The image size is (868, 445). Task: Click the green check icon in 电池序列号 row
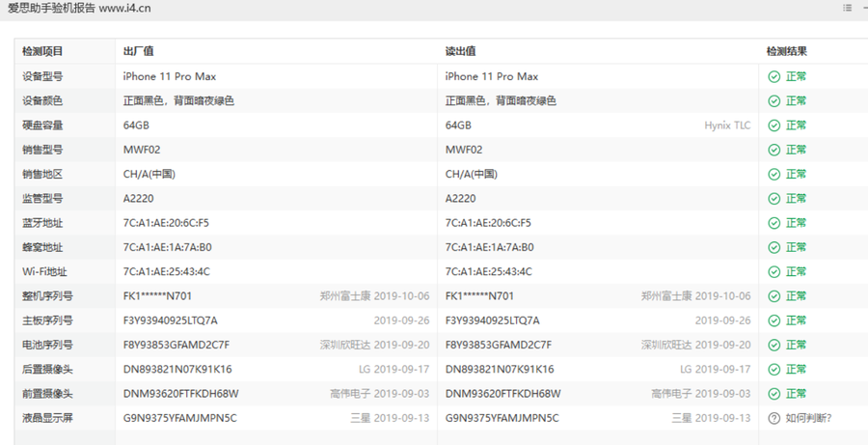point(773,345)
